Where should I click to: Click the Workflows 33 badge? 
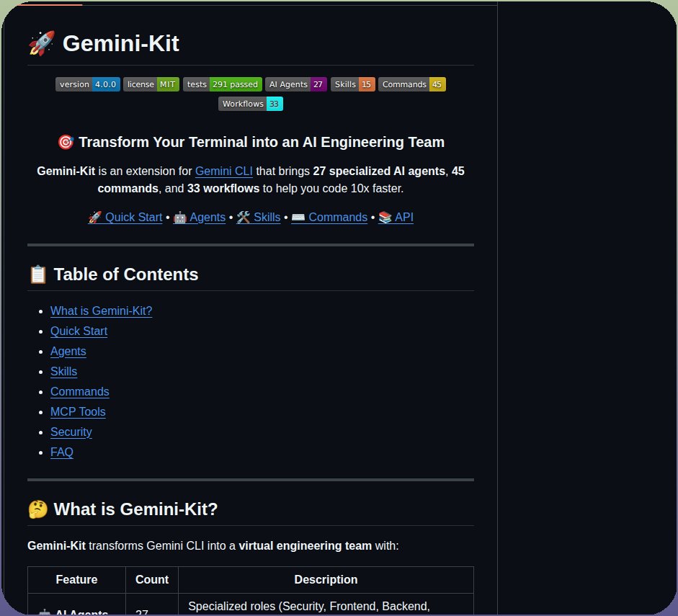point(251,104)
